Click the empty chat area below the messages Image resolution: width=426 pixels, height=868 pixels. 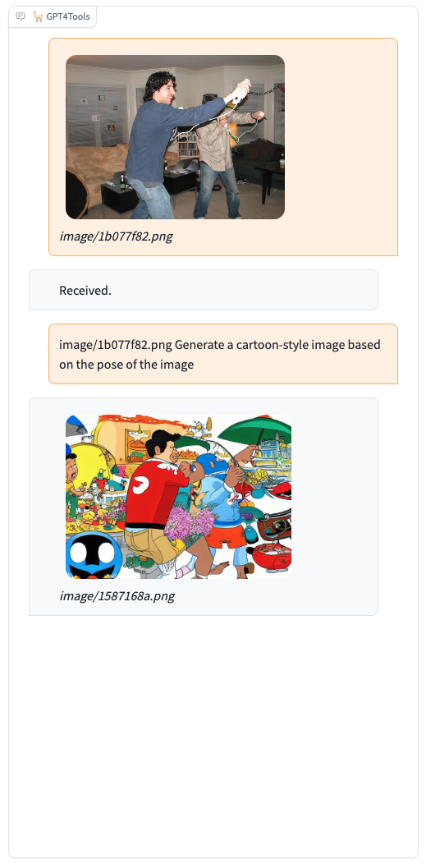tap(213, 737)
